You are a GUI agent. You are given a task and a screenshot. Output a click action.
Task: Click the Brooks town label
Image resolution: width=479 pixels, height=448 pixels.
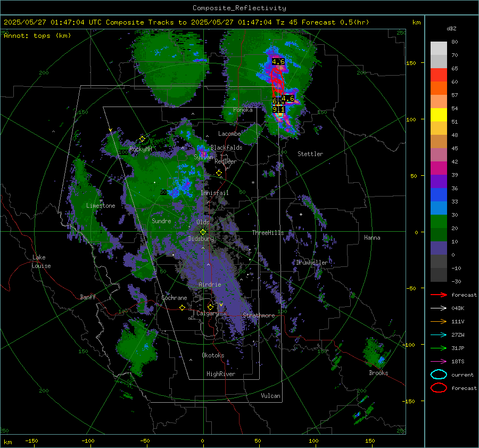pyautogui.click(x=378, y=373)
